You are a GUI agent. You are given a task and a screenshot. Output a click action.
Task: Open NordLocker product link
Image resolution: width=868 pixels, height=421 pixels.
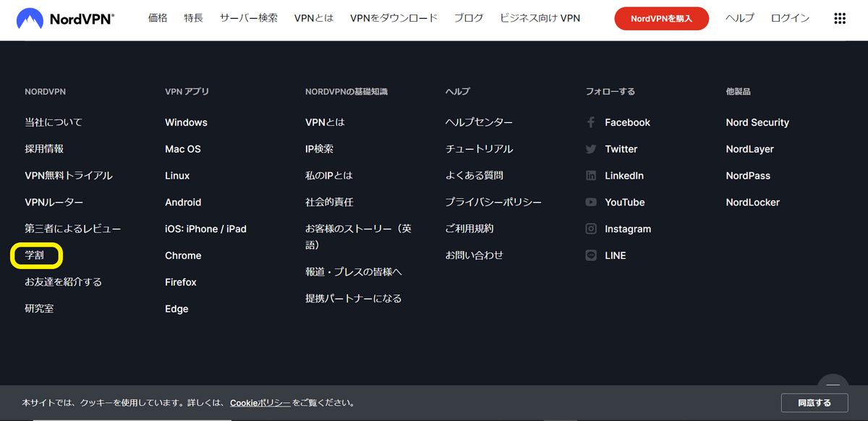[753, 203]
